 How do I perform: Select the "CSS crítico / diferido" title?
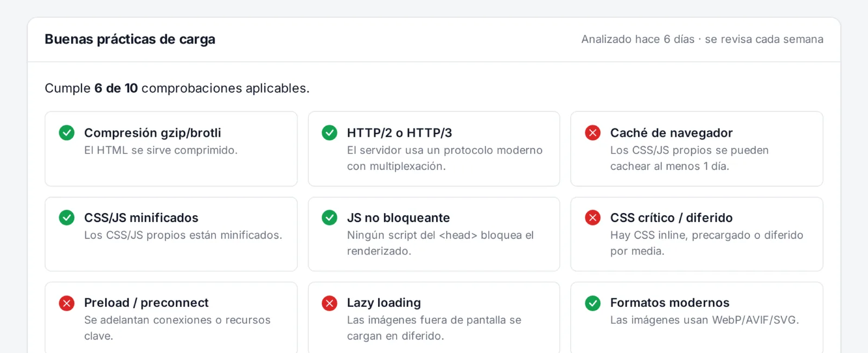coord(671,217)
